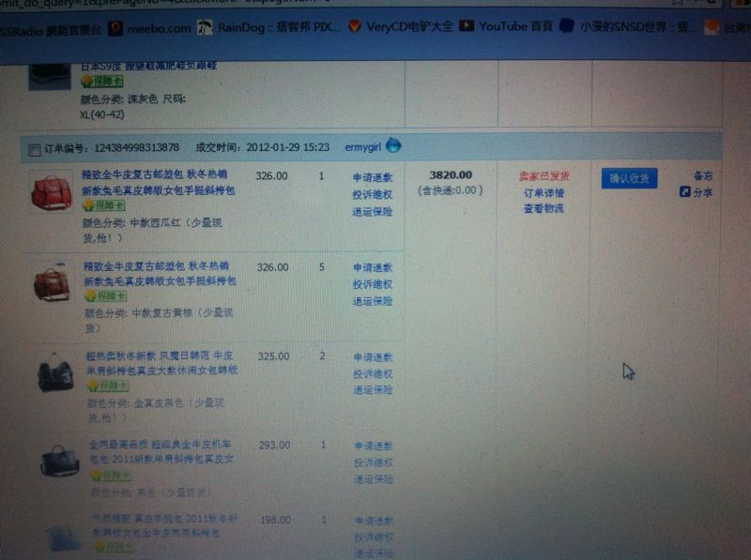This screenshot has width=751, height=560.
Task: Click 申请退款 in the 325.00 row
Action: click(x=373, y=357)
